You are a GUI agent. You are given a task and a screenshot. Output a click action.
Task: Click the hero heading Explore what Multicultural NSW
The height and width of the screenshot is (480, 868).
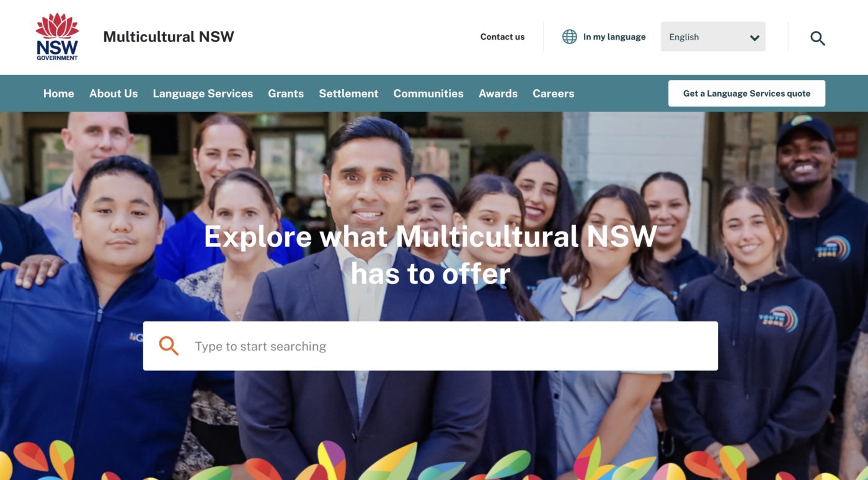pyautogui.click(x=430, y=236)
